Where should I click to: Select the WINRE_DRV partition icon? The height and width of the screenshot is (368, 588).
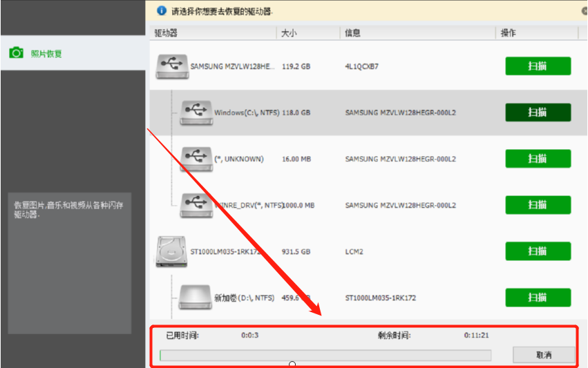(196, 205)
